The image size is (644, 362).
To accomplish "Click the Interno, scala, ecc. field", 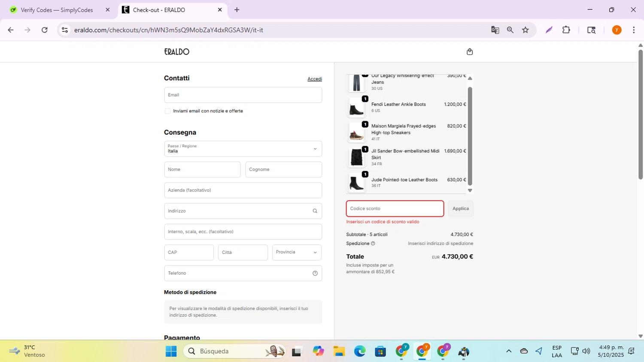I will (x=243, y=232).
